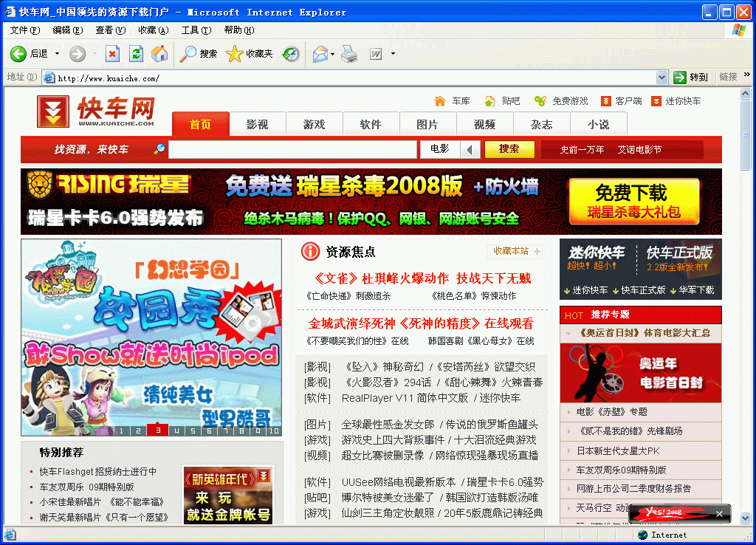Open the 史前一万年 hot search link
Viewport: 756px width, 545px height.
[x=582, y=149]
